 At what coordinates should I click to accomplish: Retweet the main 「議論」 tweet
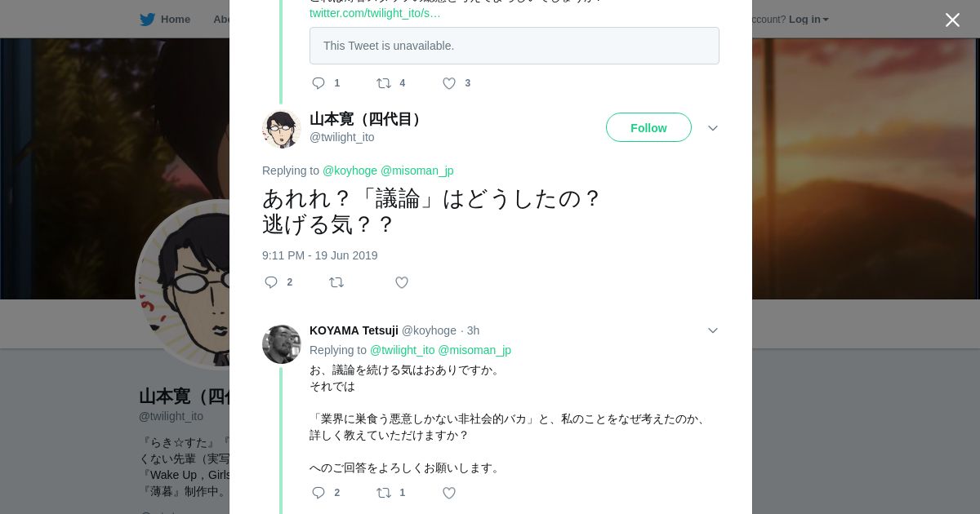(x=336, y=282)
